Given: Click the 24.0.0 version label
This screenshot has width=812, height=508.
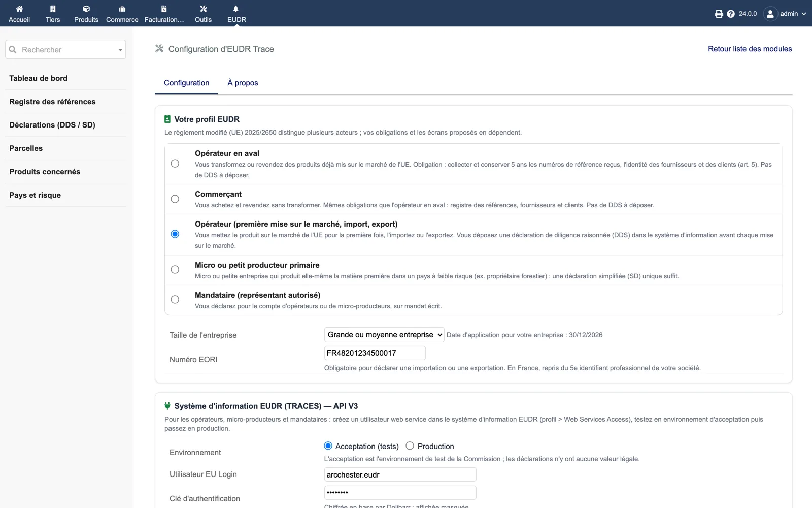Looking at the screenshot, I should [748, 14].
